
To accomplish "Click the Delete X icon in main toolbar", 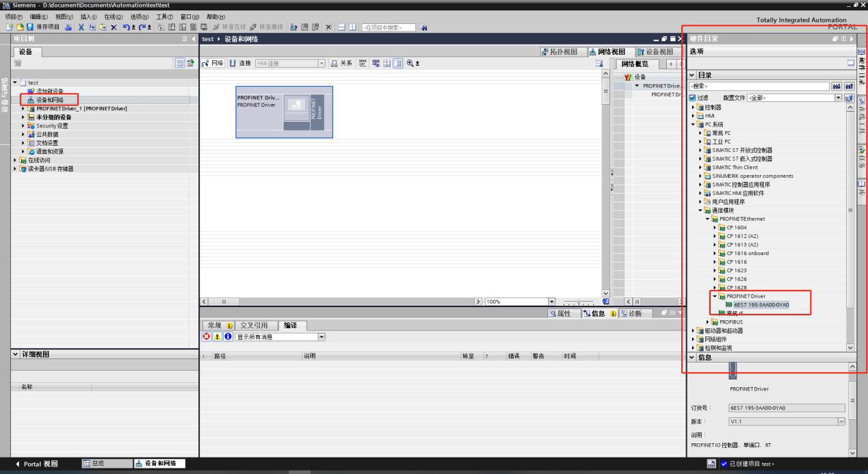I will [114, 27].
